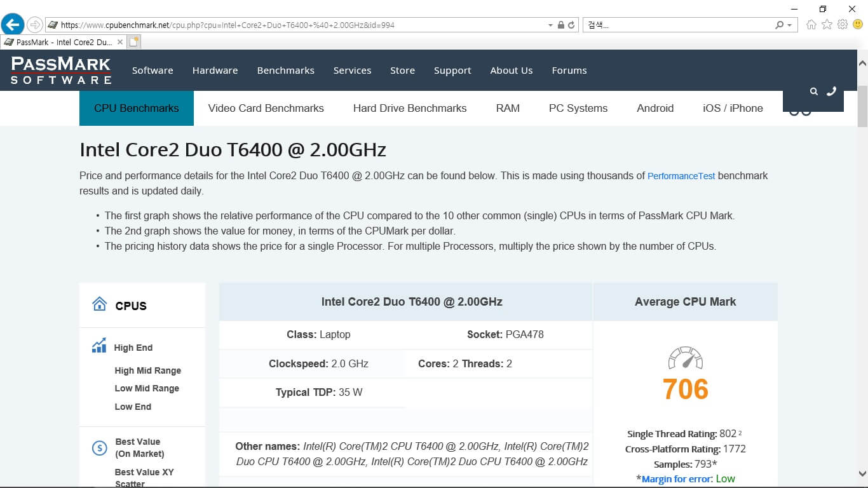Select the PC Systems tab

point(578,108)
